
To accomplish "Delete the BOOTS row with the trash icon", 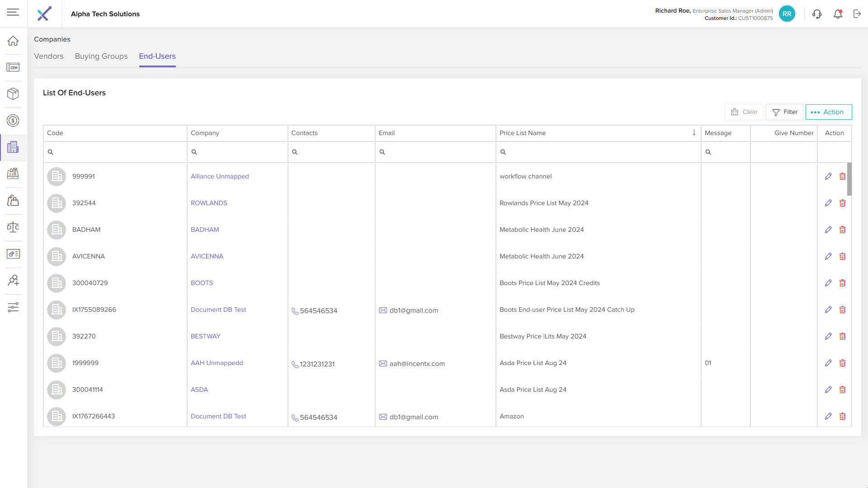I will [842, 283].
